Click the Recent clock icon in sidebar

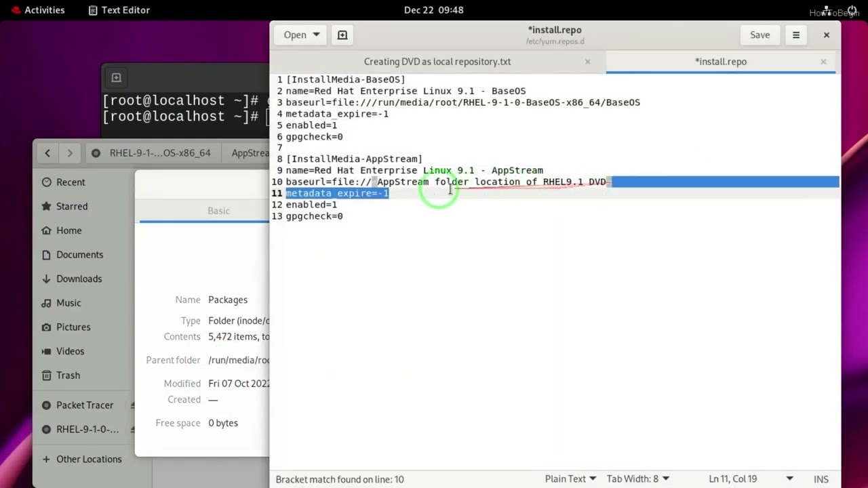pyautogui.click(x=46, y=182)
